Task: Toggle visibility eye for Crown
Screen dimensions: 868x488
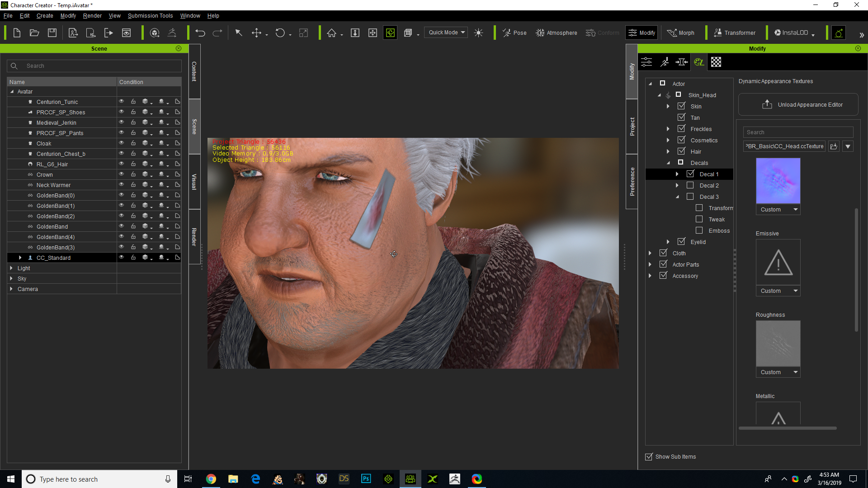Action: 121,174
